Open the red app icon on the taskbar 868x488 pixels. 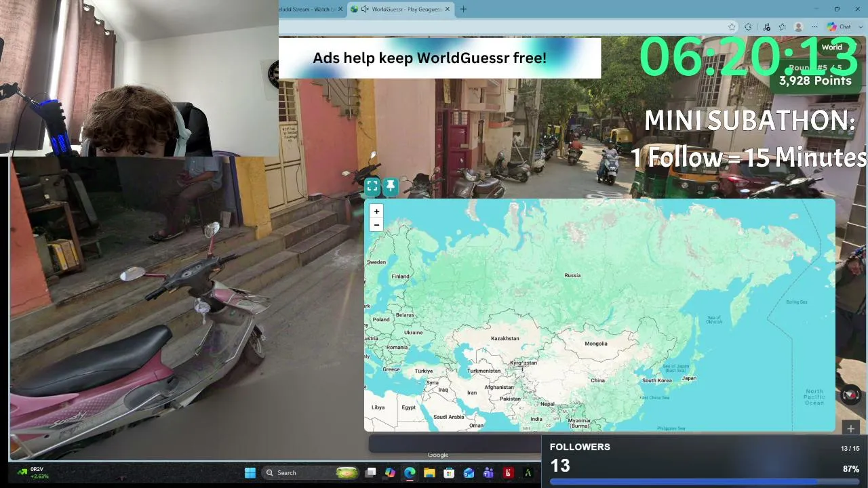click(x=508, y=472)
